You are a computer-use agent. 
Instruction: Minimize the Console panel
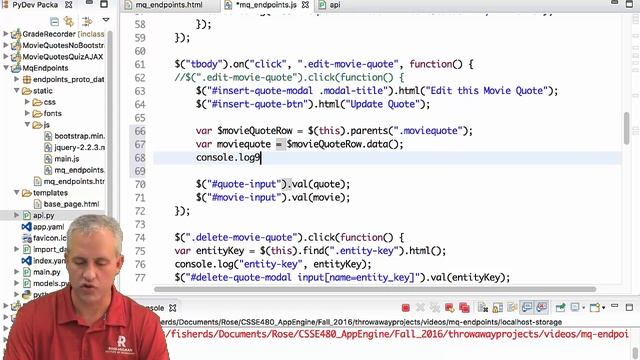[615, 306]
